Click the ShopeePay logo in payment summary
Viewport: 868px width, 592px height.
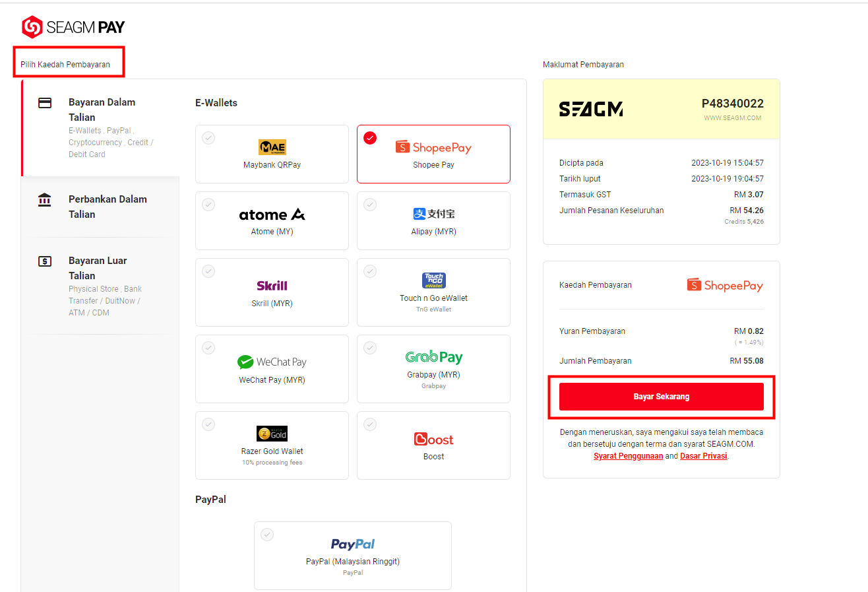click(x=725, y=285)
